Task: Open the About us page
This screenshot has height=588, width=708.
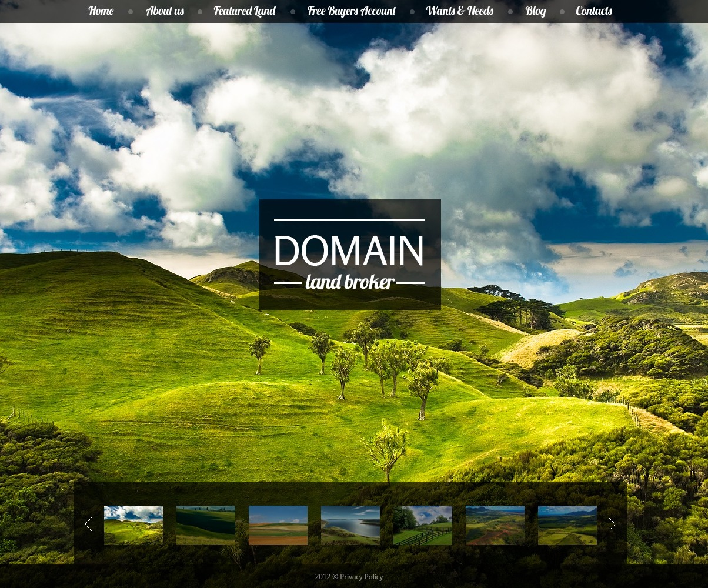Action: coord(165,11)
